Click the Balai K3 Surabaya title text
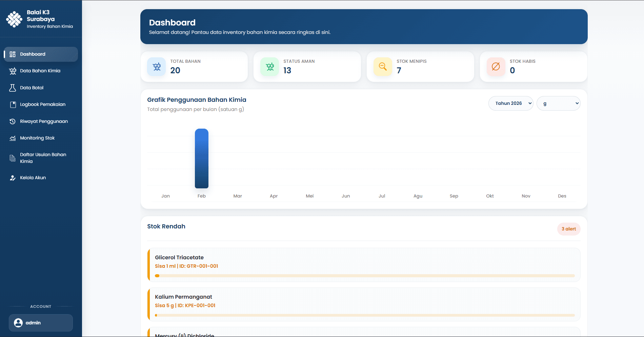The image size is (644, 337). [x=41, y=16]
